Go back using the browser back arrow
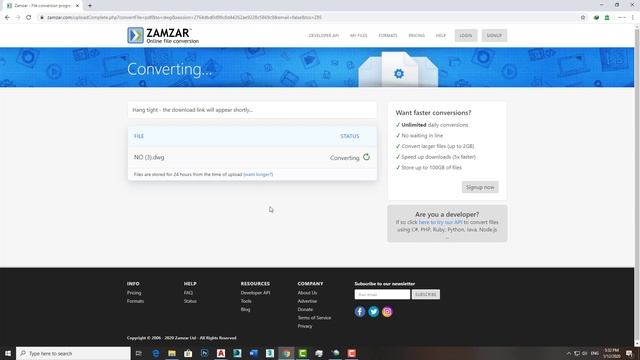Image resolution: width=640 pixels, height=360 pixels. click(7, 18)
